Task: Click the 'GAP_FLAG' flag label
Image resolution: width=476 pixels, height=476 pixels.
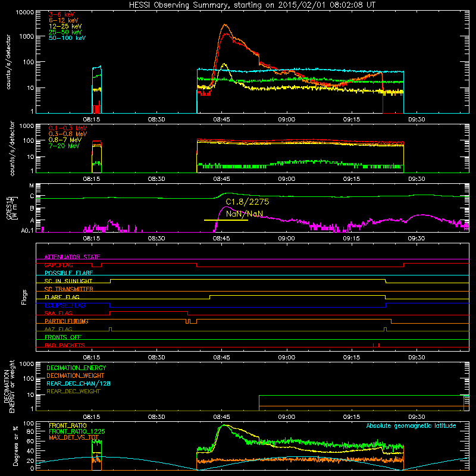Action: pyautogui.click(x=58, y=265)
